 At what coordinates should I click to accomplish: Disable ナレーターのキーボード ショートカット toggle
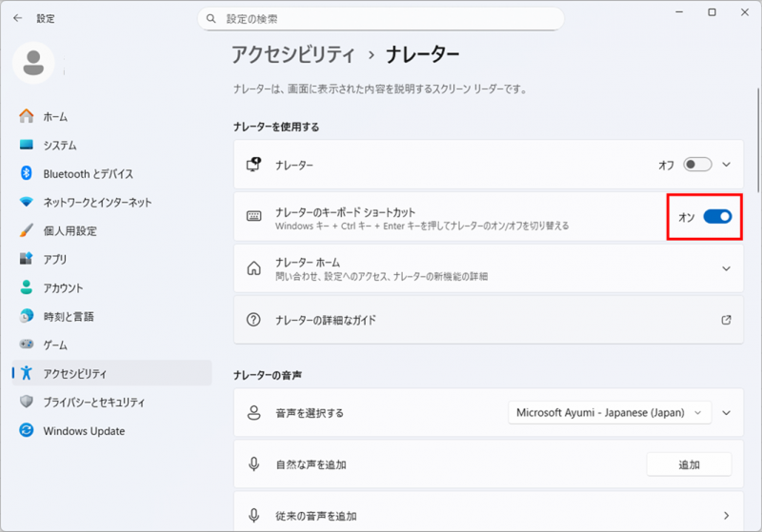pyautogui.click(x=717, y=217)
